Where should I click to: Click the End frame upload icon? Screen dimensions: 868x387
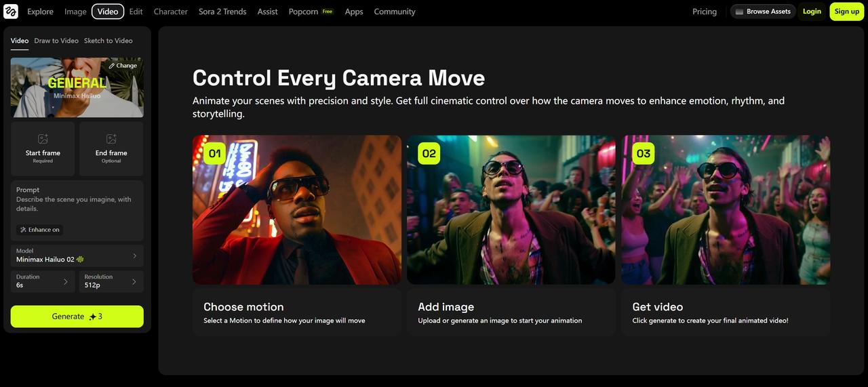111,139
